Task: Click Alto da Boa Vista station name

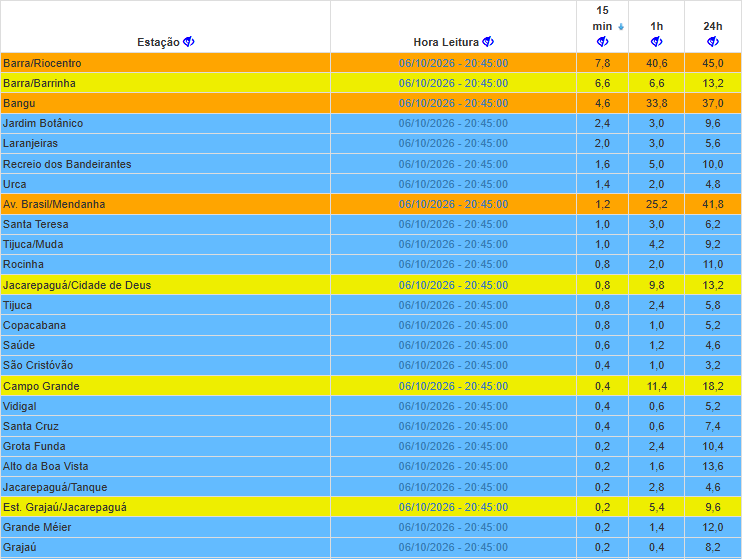Action: (x=45, y=466)
